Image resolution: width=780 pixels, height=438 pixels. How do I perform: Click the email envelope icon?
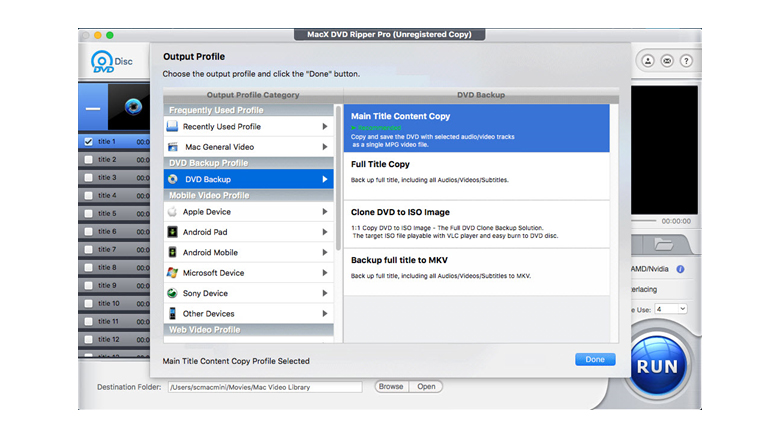(667, 61)
